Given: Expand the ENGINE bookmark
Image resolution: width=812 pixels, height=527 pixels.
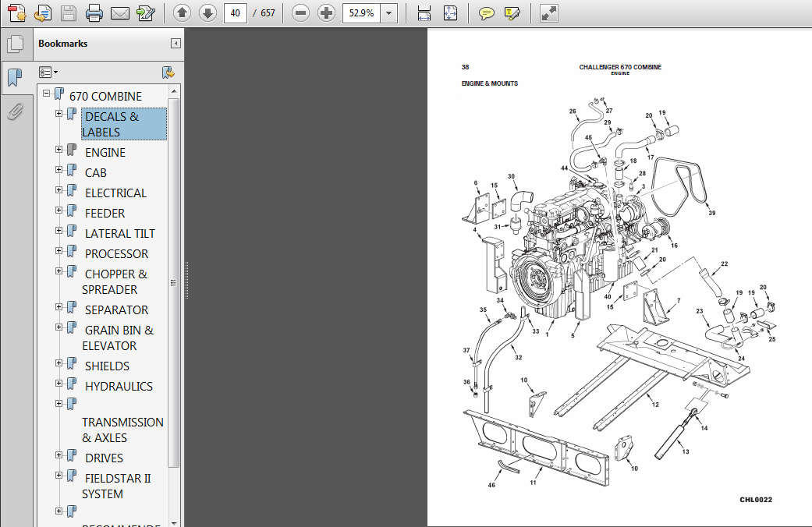Looking at the screenshot, I should point(59,150).
